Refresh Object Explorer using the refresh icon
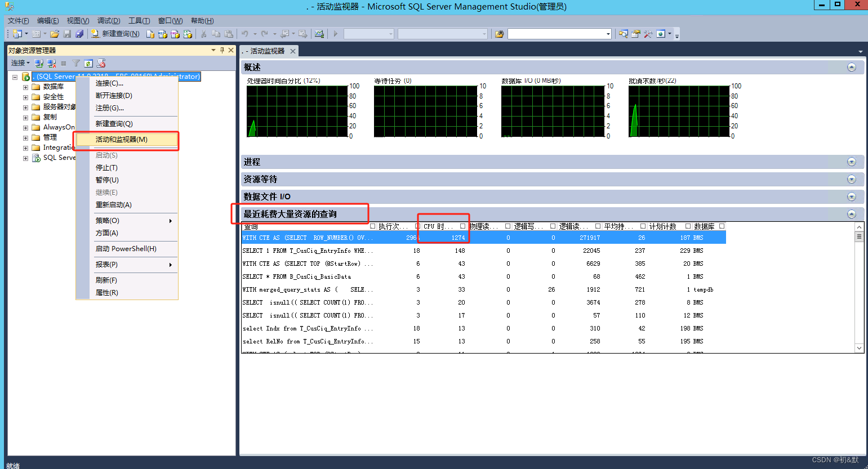The width and height of the screenshot is (868, 469). tap(88, 63)
